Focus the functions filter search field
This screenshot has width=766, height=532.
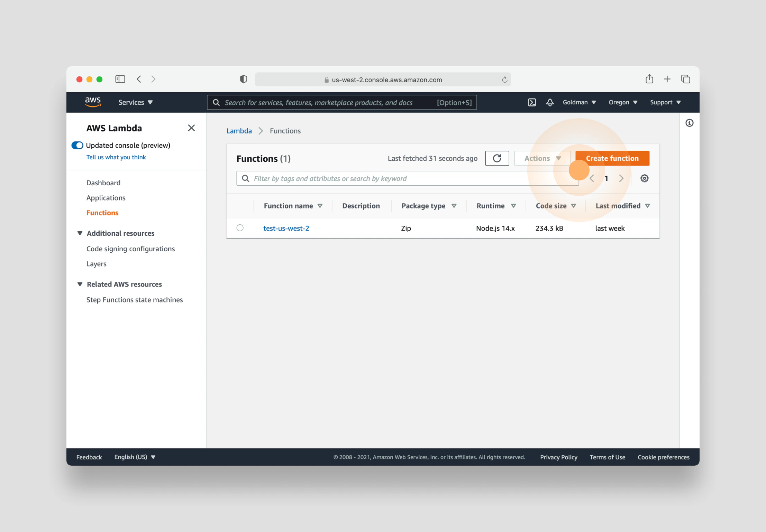[x=408, y=178]
